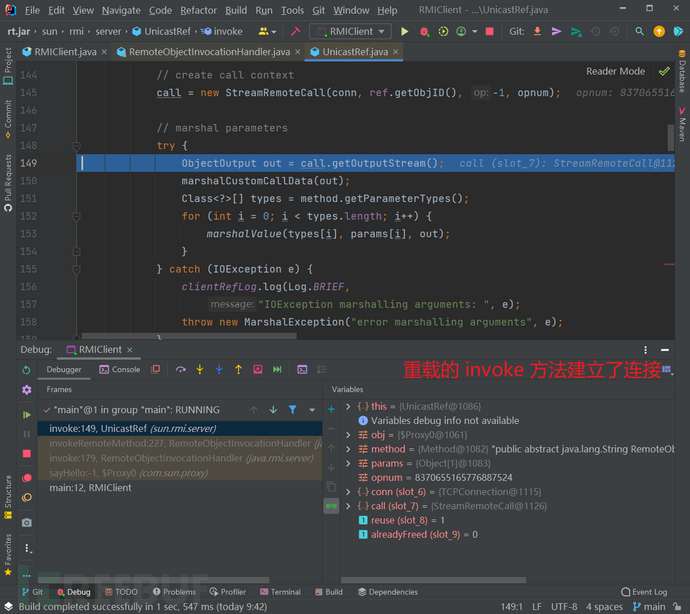Stop the running process in top toolbar

point(489,31)
